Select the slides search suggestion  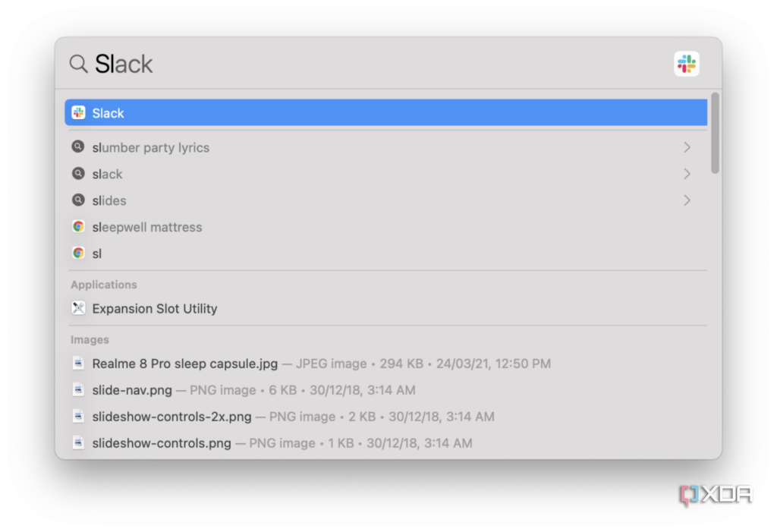pyautogui.click(x=386, y=200)
